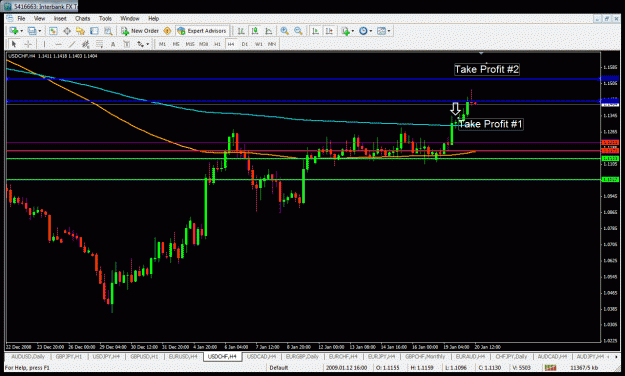
Task: Click the Default profile in status bar
Action: coord(279,368)
